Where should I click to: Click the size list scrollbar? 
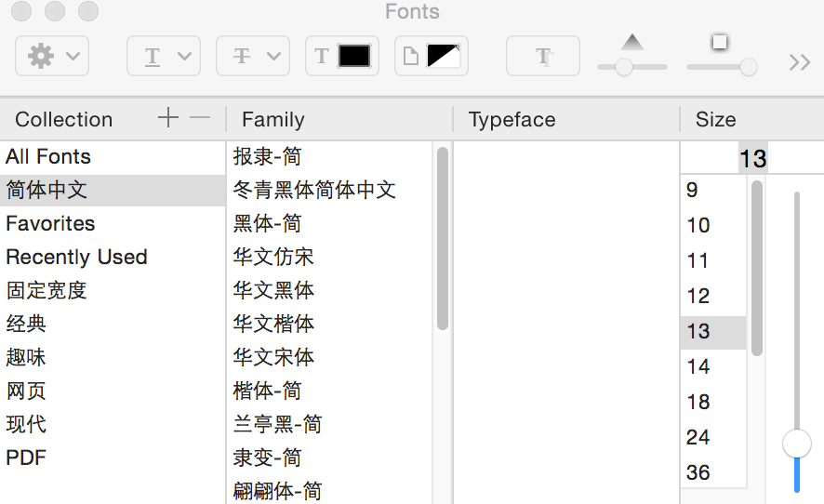(757, 268)
